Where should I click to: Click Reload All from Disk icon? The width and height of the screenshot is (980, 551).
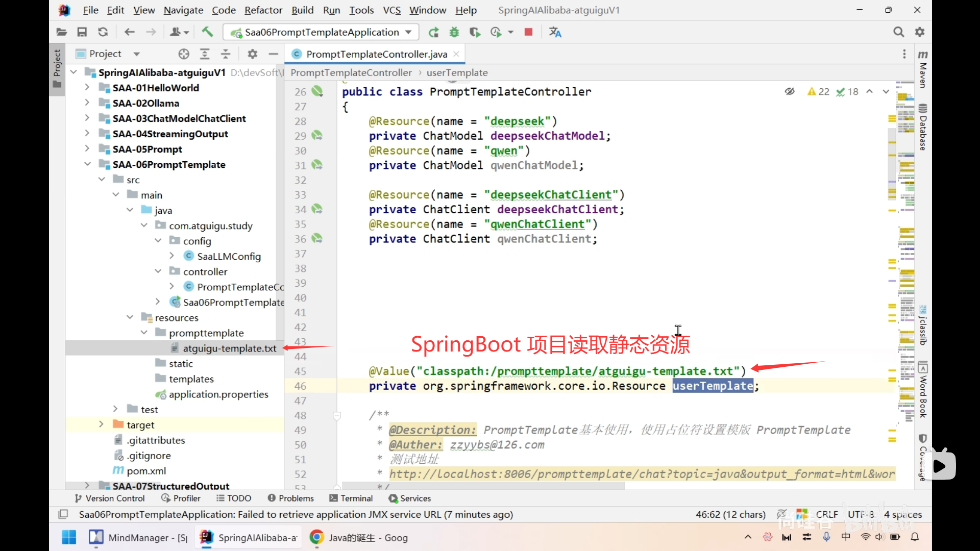click(103, 32)
